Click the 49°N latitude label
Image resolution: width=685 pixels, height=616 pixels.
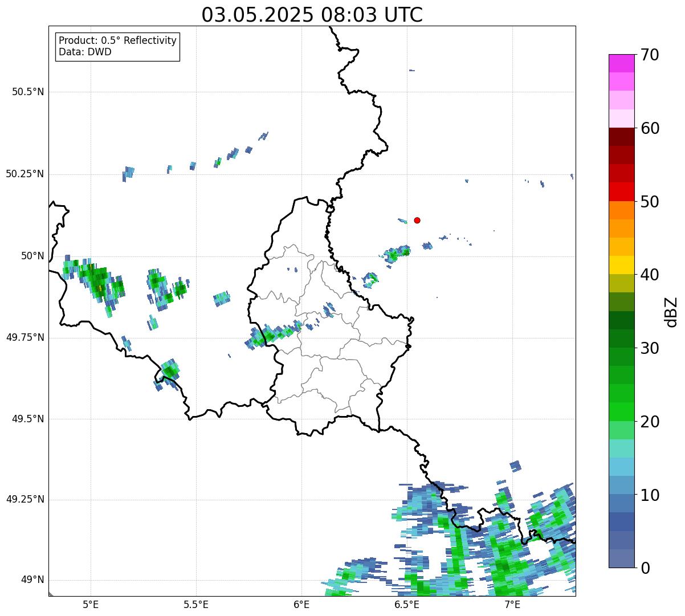coord(32,580)
